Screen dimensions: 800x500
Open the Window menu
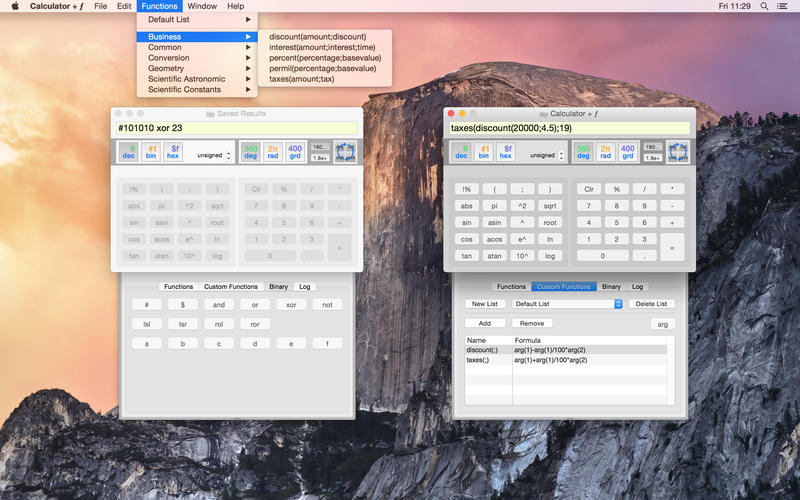point(202,6)
